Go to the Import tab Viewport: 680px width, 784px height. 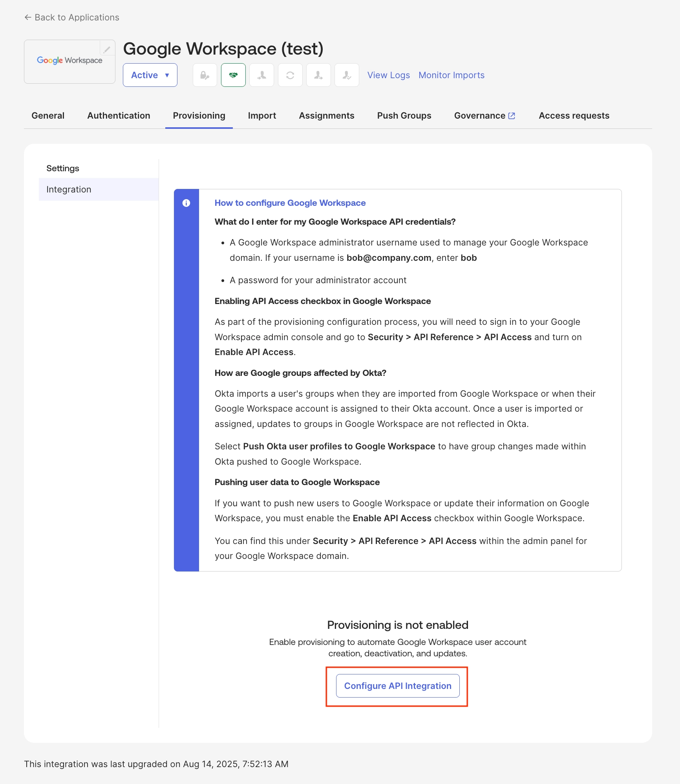(262, 115)
